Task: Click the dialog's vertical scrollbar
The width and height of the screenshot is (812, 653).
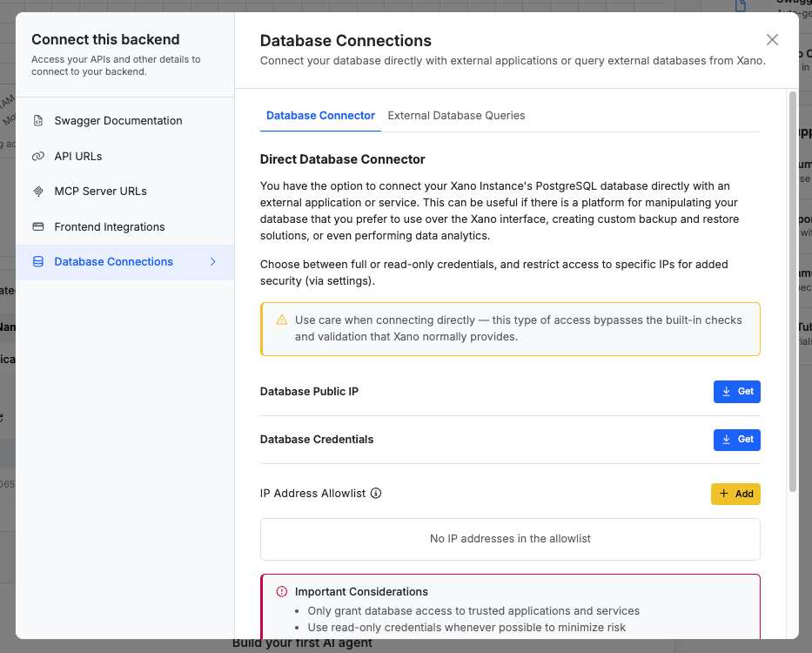Action: point(792,292)
